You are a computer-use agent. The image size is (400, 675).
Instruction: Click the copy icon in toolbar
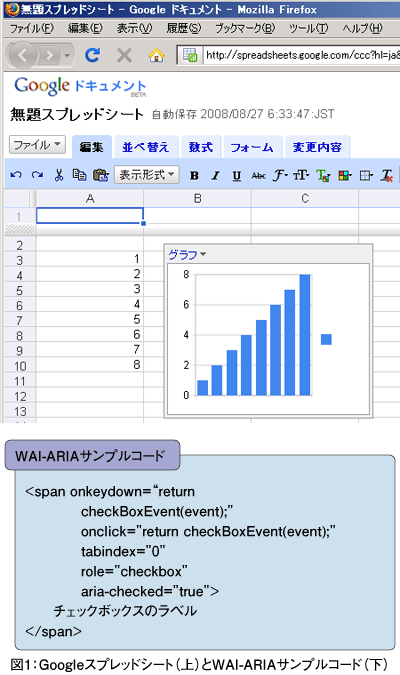(x=79, y=175)
